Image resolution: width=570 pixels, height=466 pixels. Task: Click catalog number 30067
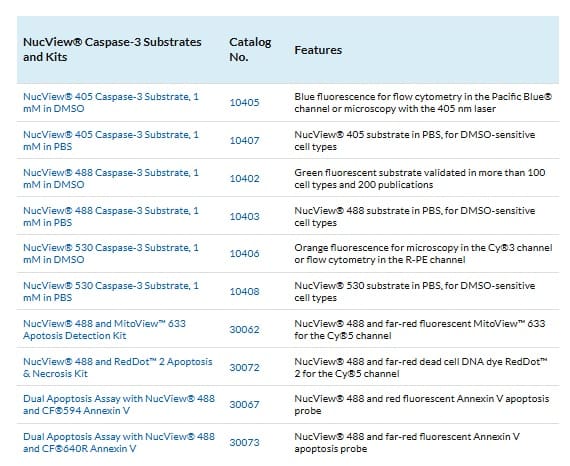coord(244,405)
